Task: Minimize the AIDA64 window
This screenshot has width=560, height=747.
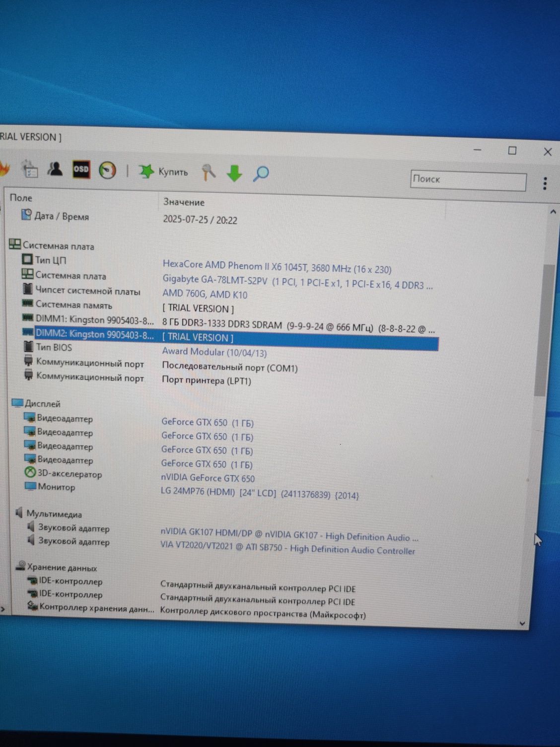Action: coord(478,149)
